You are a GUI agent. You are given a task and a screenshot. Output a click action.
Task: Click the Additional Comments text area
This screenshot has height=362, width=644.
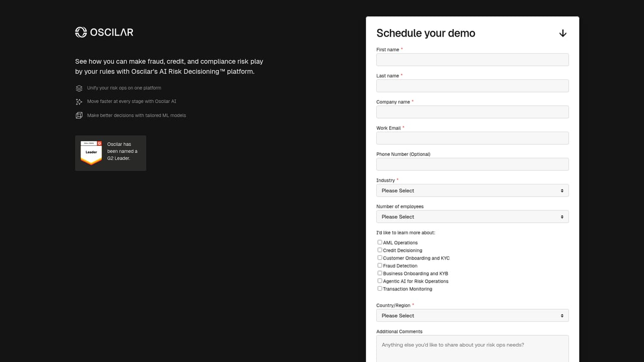(472, 349)
